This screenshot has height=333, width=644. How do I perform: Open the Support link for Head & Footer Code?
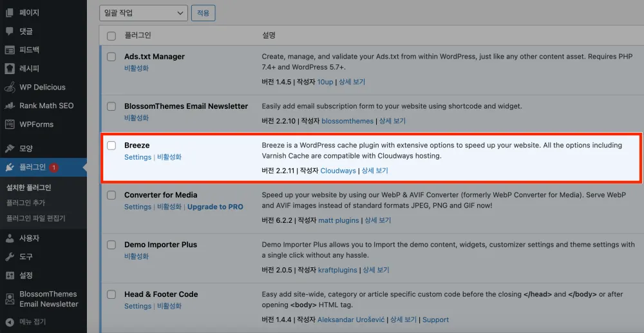(x=436, y=319)
